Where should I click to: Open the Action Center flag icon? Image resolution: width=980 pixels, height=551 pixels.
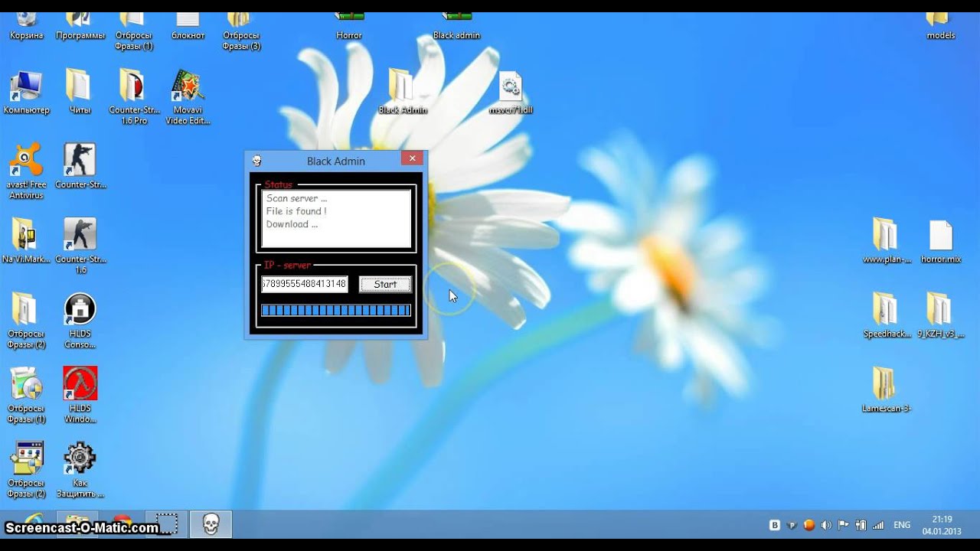coord(844,525)
